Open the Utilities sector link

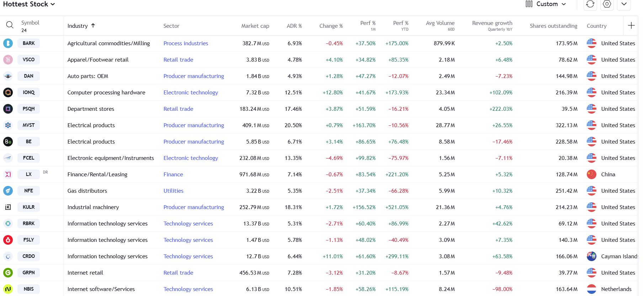pyautogui.click(x=173, y=191)
